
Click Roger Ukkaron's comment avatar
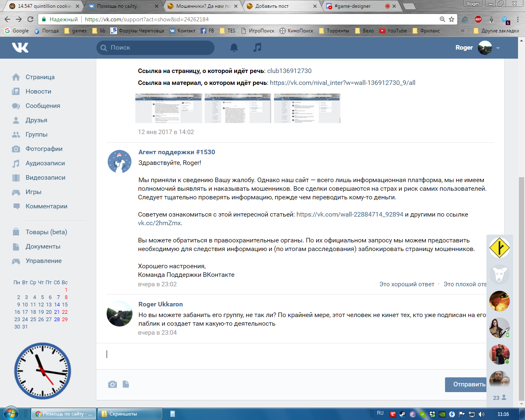coord(119,314)
